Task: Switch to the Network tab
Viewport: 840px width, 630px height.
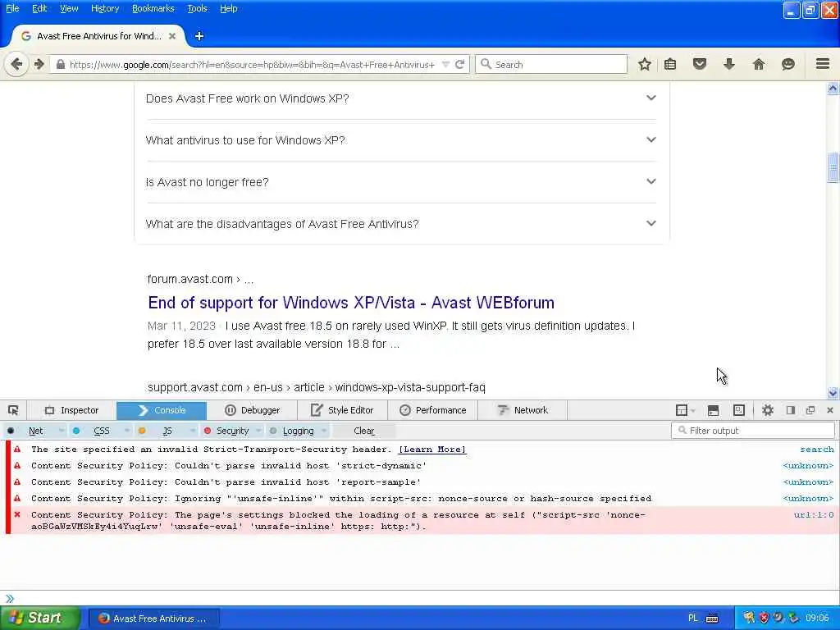Action: (523, 410)
